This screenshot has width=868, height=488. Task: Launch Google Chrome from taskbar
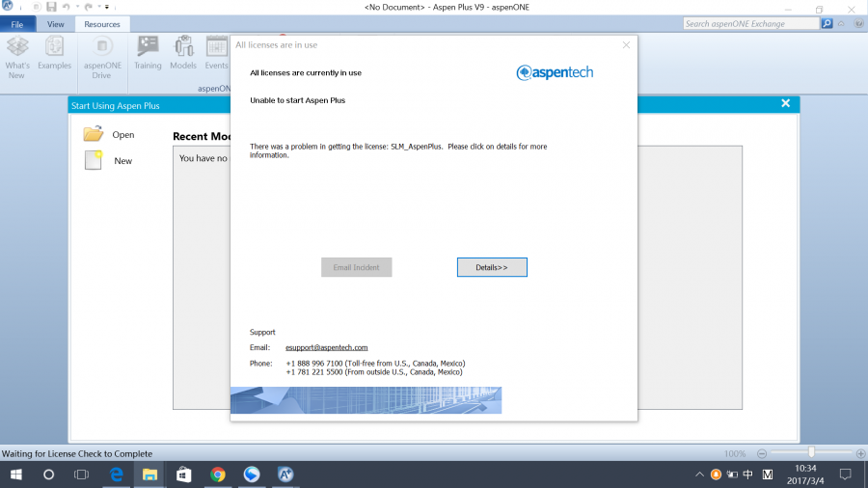(218, 474)
